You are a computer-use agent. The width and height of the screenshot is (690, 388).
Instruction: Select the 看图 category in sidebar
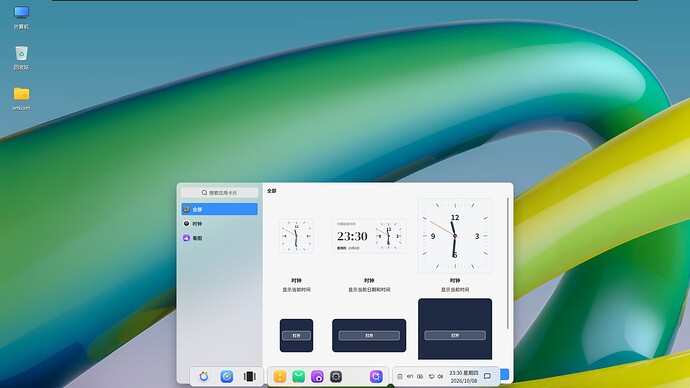[220, 238]
